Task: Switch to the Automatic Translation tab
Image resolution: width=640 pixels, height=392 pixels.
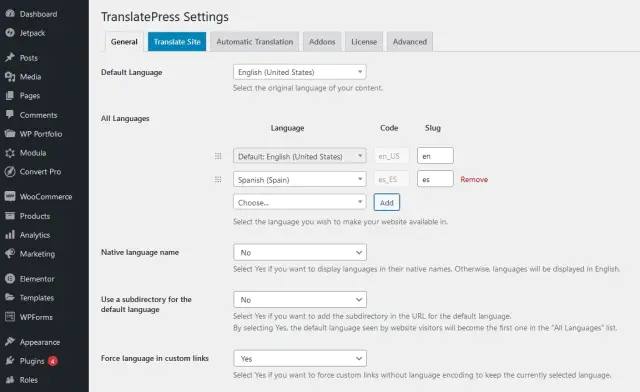Action: [x=255, y=42]
